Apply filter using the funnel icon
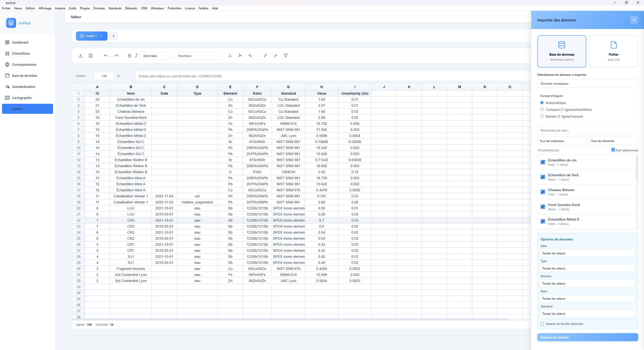The height and width of the screenshot is (350, 644). [x=285, y=55]
